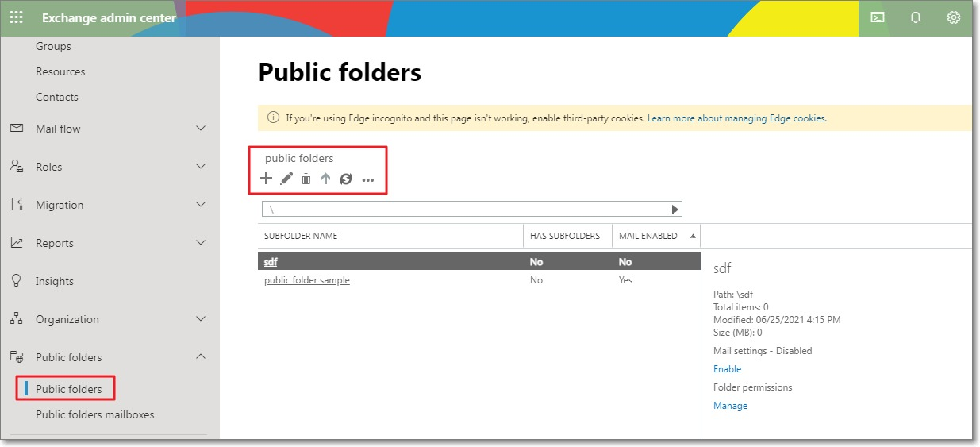The image size is (980, 447).
Task: Click the Mail flow envelope icon
Action: 17,129
